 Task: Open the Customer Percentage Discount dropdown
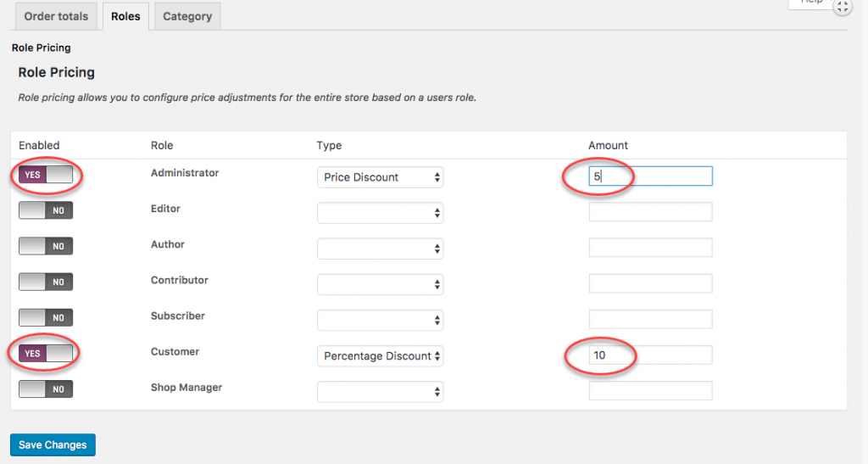381,356
